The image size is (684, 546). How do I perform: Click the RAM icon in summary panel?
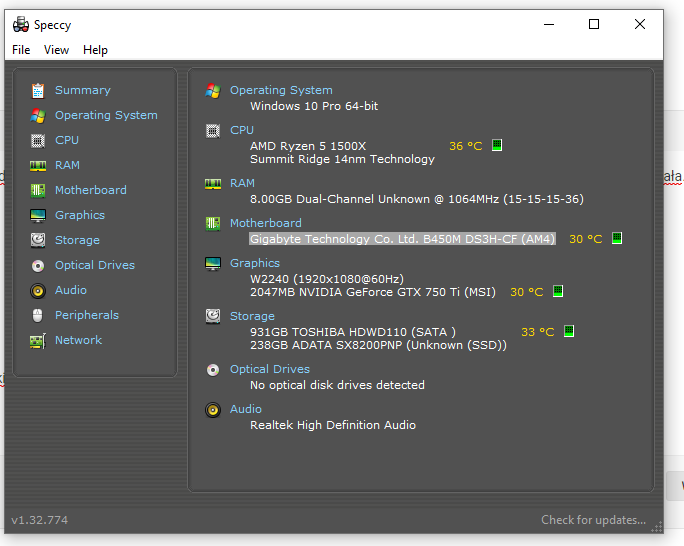213,184
